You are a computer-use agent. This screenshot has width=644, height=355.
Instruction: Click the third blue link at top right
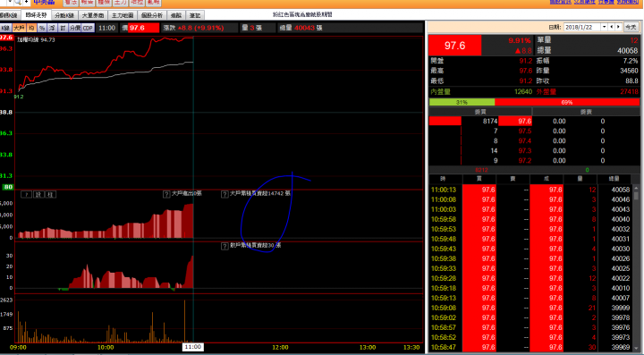(x=606, y=2)
